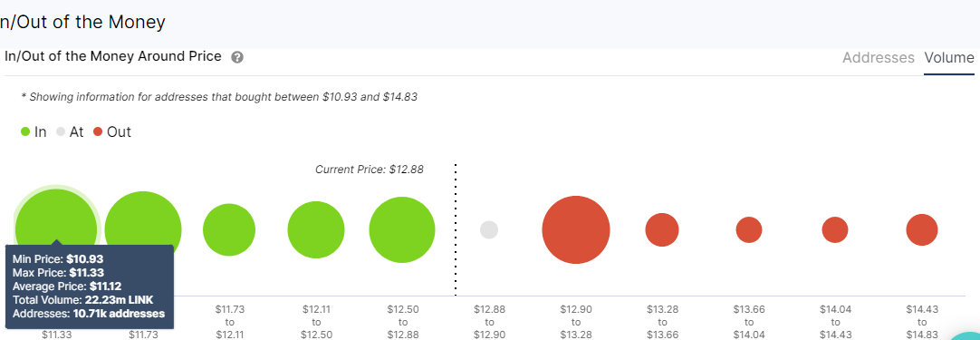Screen dimensions: 980x340
Task: Toggle the gray At legend item
Action: (x=70, y=132)
